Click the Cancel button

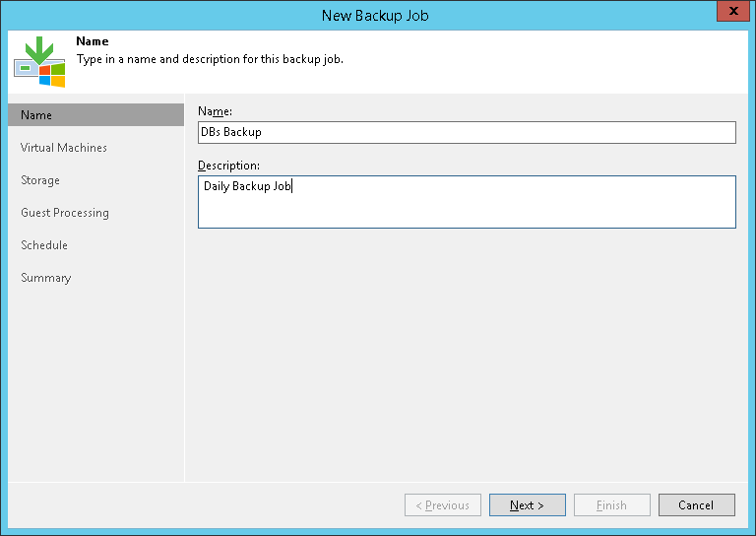tap(696, 505)
